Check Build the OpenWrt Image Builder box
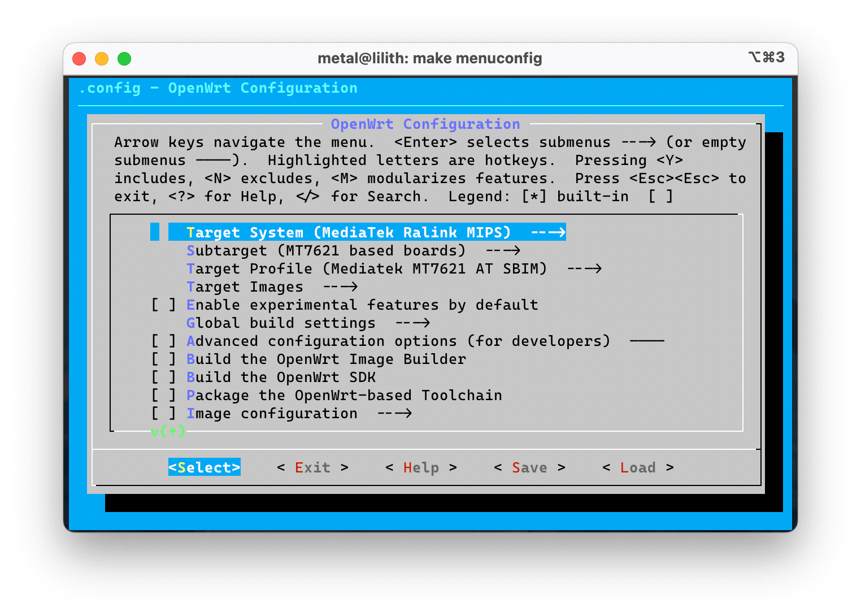This screenshot has width=861, height=616. 163,359
